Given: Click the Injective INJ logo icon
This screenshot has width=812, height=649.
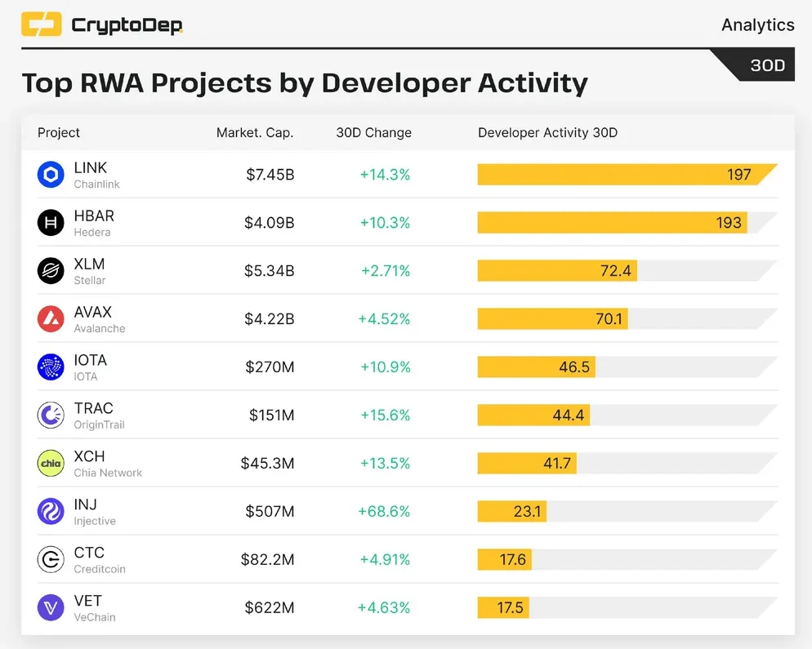Looking at the screenshot, I should click(51, 511).
